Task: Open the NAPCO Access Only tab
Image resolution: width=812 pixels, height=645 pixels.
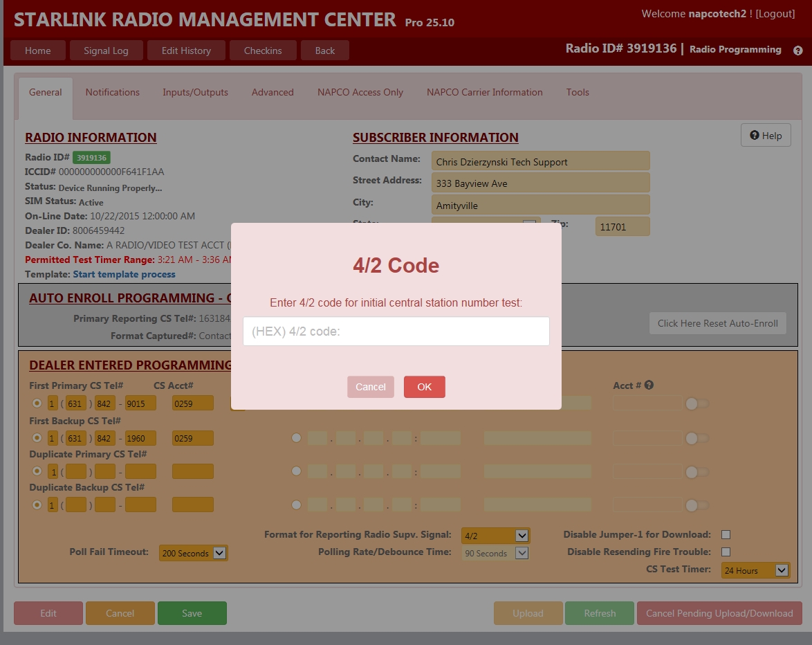Action: tap(360, 92)
